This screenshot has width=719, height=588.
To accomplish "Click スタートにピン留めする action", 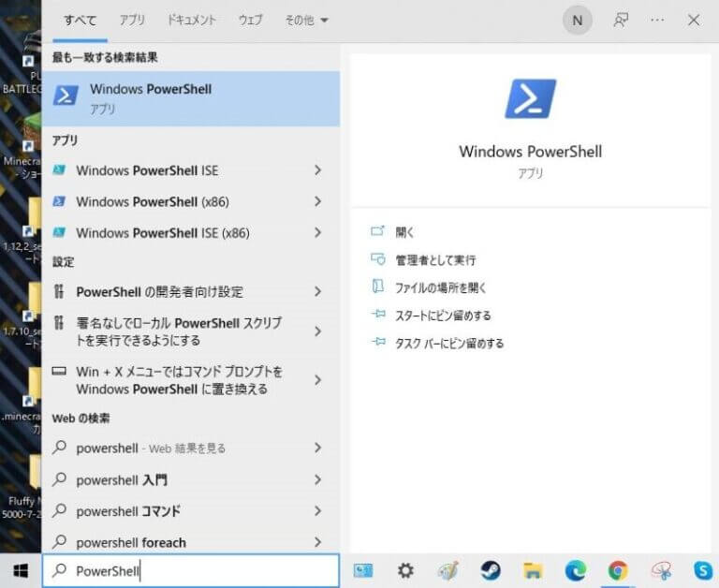I will click(431, 316).
